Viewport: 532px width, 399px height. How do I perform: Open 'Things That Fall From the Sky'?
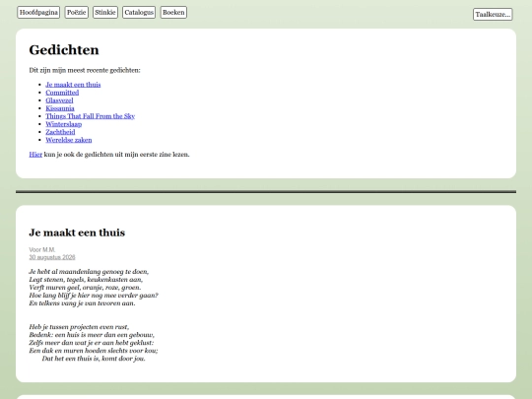tap(91, 116)
